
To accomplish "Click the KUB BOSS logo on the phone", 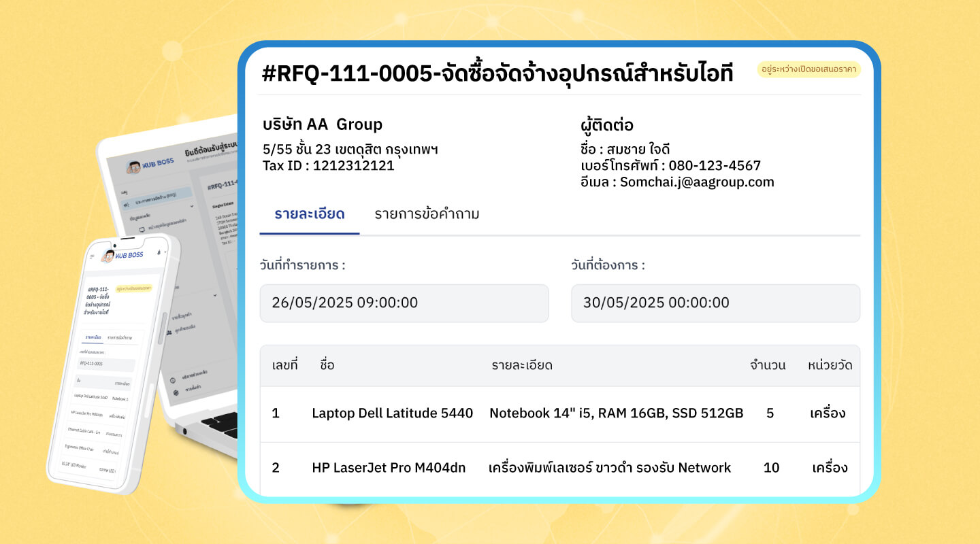I will click(x=123, y=255).
